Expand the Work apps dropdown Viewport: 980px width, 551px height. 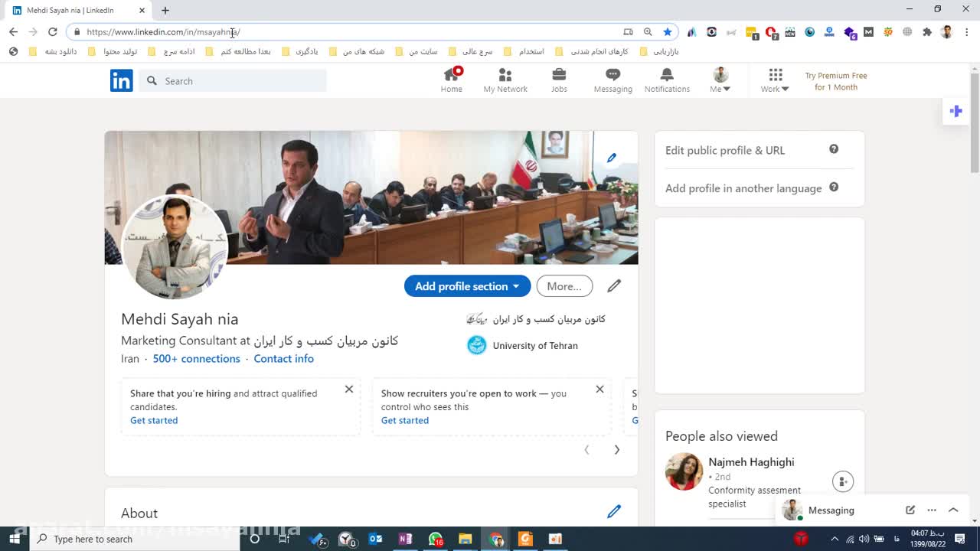tap(775, 80)
